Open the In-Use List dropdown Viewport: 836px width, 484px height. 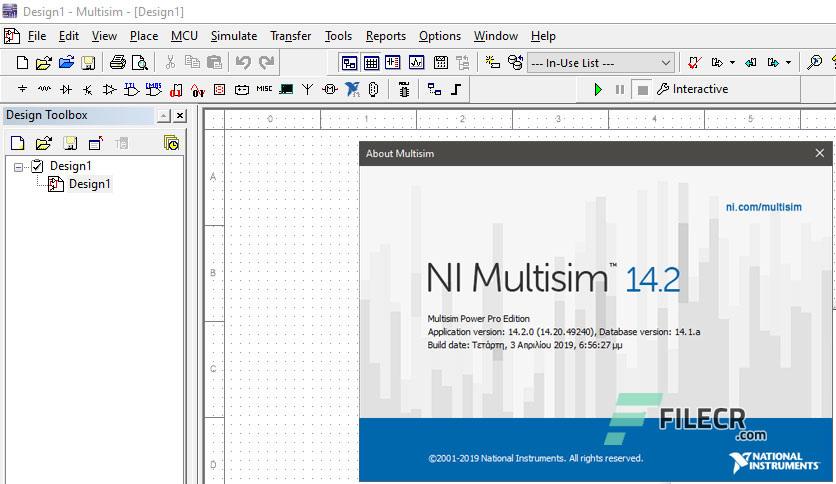600,63
